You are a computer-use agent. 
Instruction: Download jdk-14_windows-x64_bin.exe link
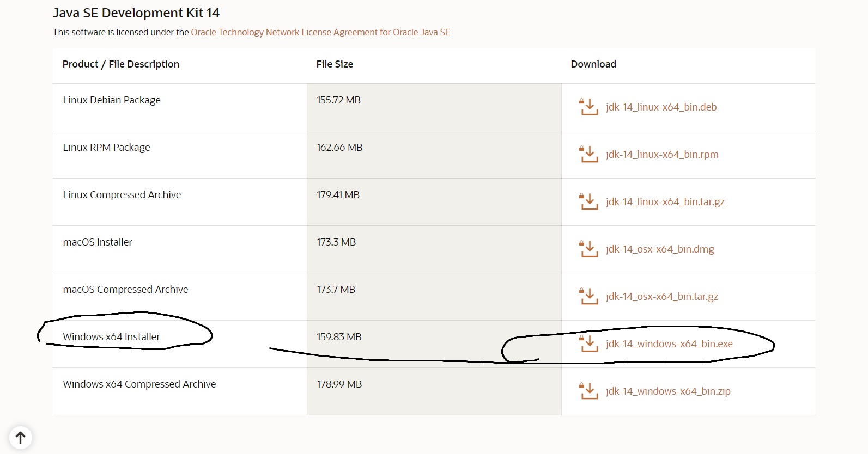tap(669, 344)
